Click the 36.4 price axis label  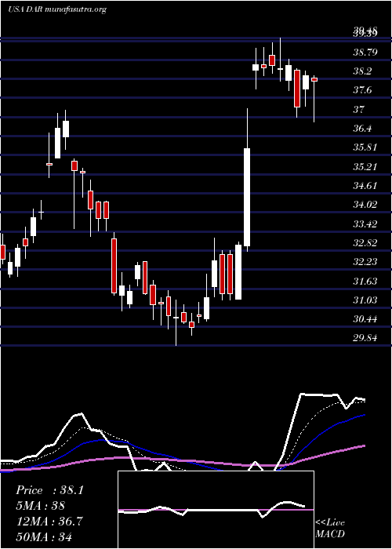[362, 129]
